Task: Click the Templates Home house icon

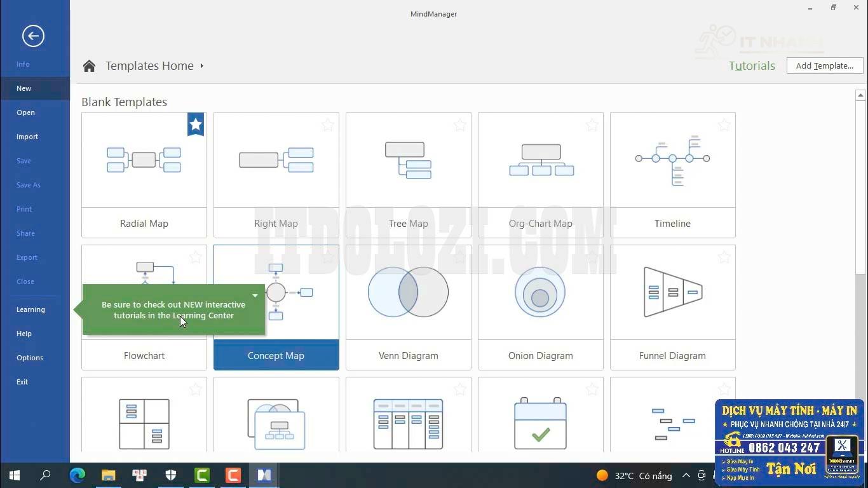Action: click(x=89, y=66)
